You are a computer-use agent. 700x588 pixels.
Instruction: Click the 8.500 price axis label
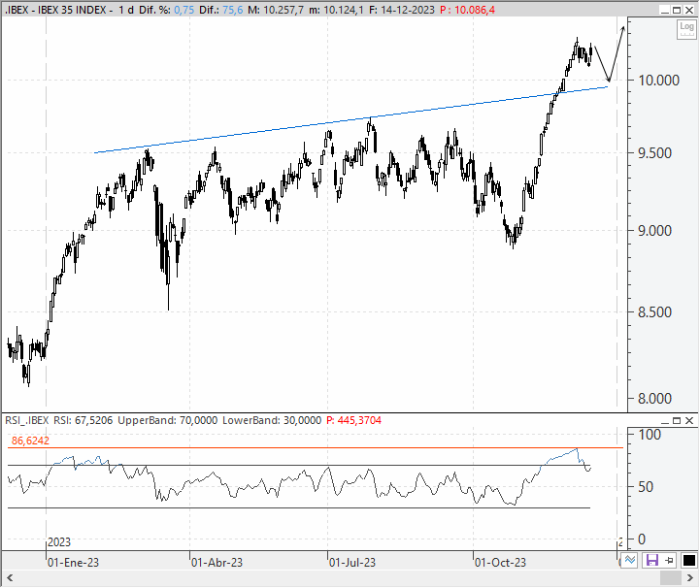point(655,311)
